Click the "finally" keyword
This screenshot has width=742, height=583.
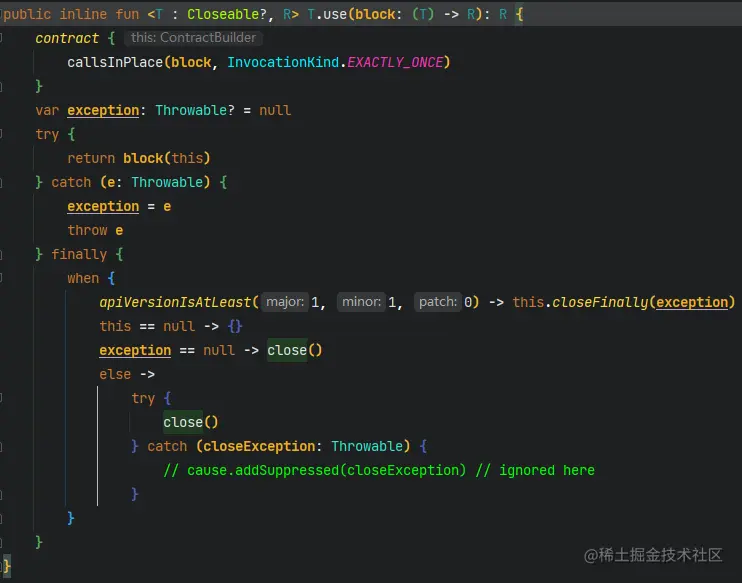(x=79, y=255)
